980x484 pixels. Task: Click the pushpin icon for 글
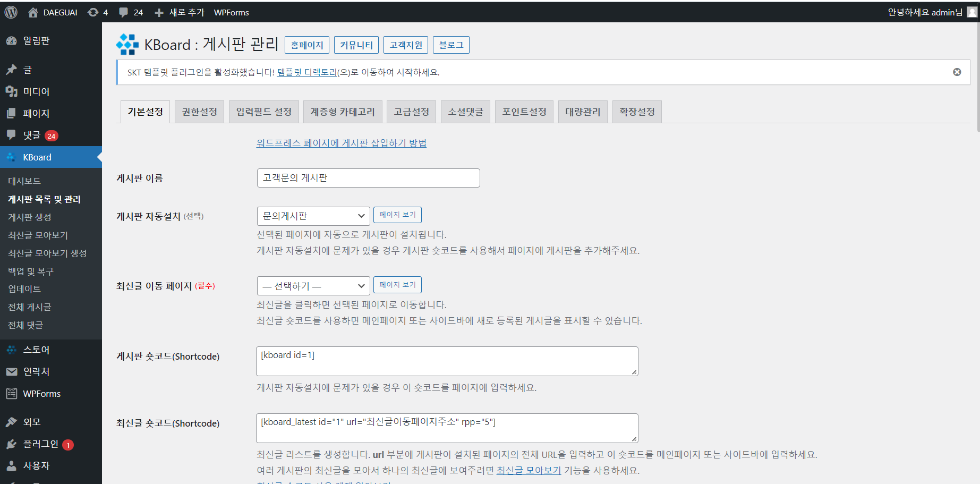[x=11, y=70]
